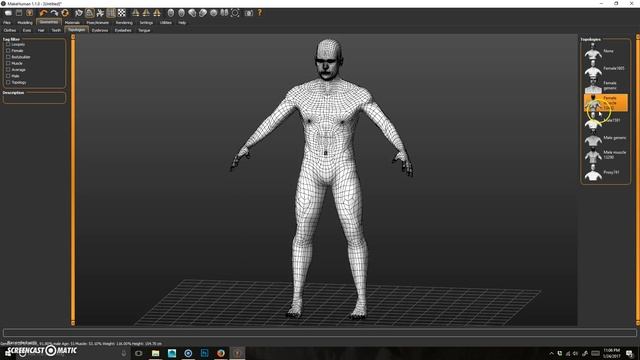This screenshot has width=640, height=360.
Task: Switch to the Topologies sub-tab
Action: [x=77, y=30]
